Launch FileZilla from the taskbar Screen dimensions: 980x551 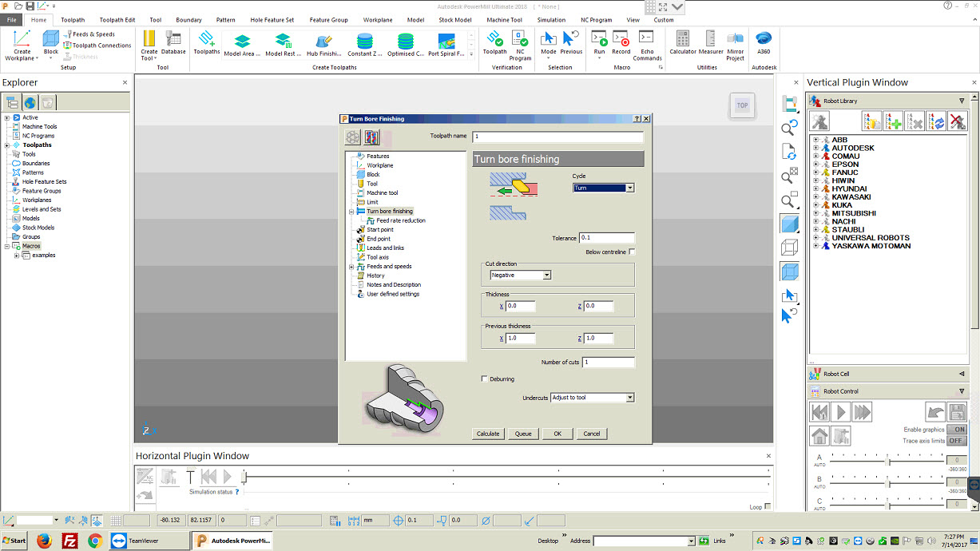(69, 541)
